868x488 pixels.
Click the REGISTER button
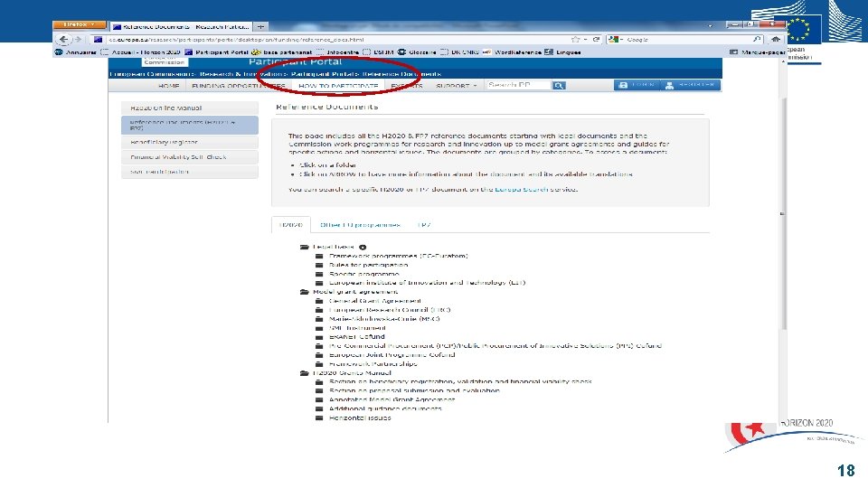click(691, 85)
